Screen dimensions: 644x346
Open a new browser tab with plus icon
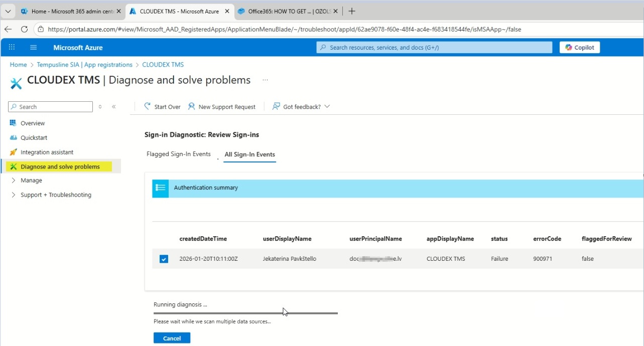point(352,11)
